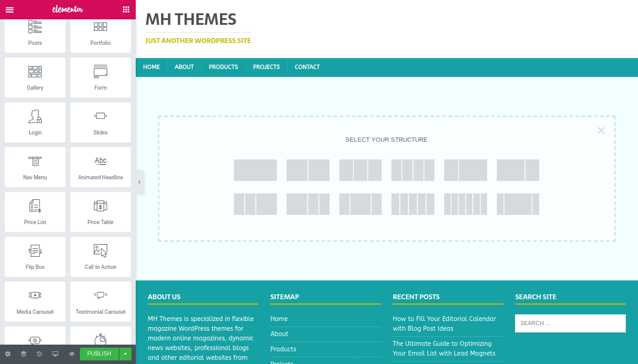The height and width of the screenshot is (364, 638).
Task: Choose the six equal columns structure
Action: pos(465,204)
